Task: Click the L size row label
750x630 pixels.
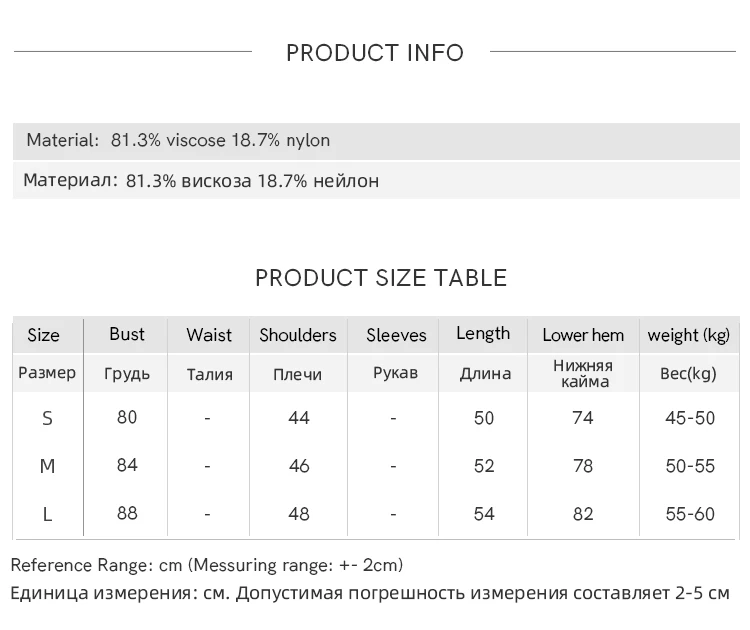Action: coord(47,514)
